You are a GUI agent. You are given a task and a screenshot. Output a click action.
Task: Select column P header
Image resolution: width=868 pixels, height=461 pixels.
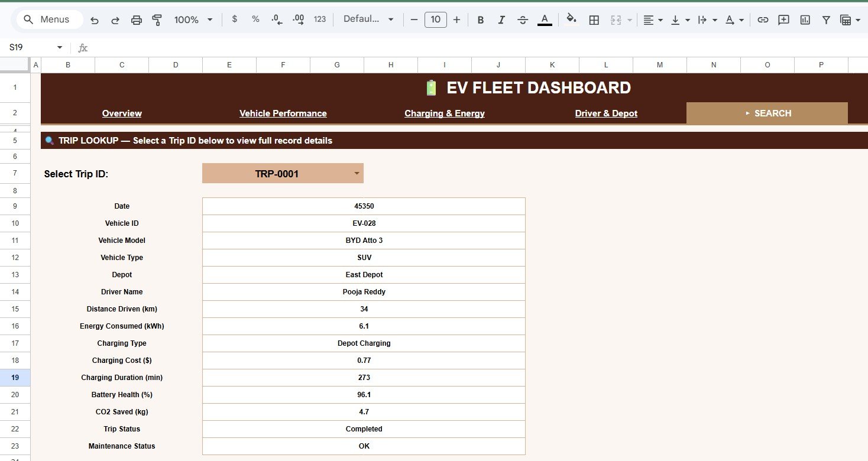pos(821,65)
